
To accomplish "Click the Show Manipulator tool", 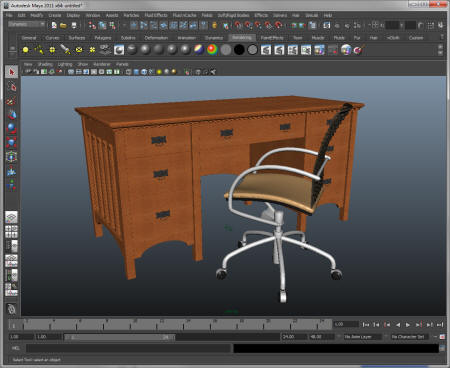I will (x=12, y=185).
